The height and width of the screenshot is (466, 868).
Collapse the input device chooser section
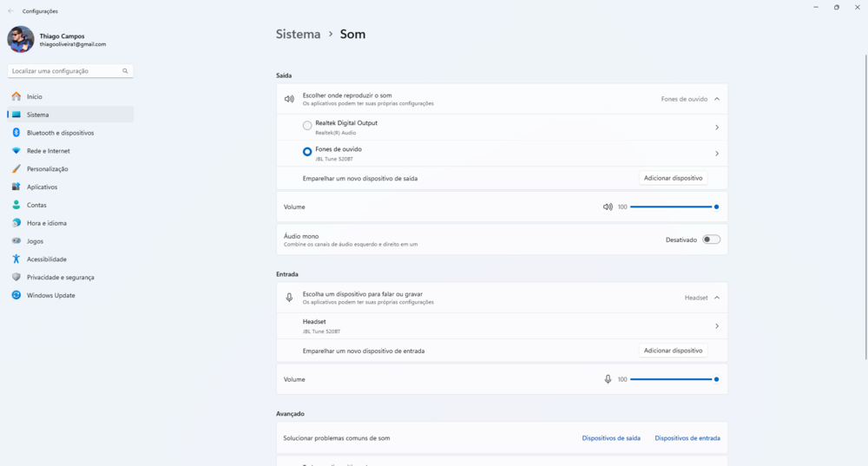[x=717, y=298]
